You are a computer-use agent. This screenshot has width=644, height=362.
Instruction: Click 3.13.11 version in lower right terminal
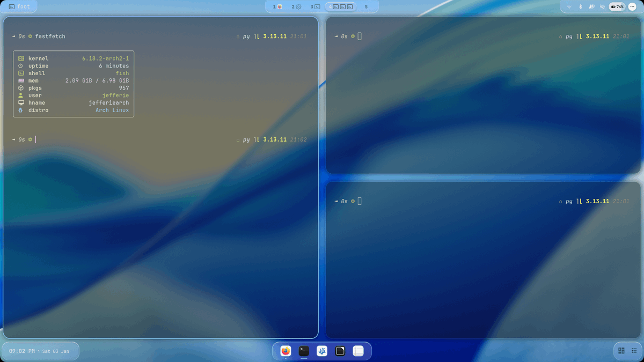coord(597,201)
